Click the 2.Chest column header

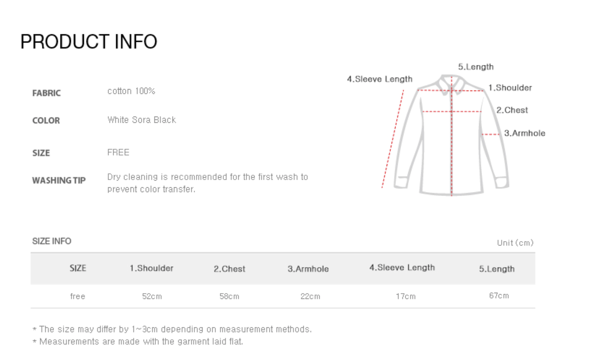pos(229,269)
